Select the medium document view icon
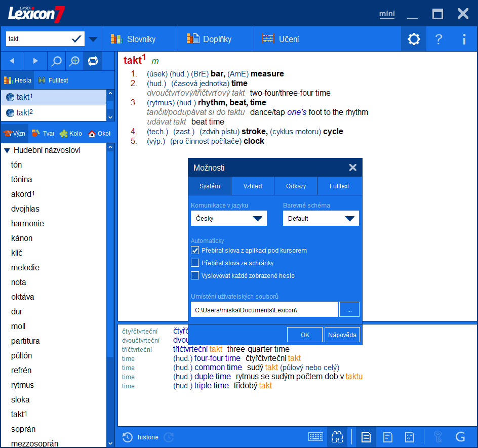Image resolution: width=478 pixels, height=448 pixels. click(x=387, y=437)
